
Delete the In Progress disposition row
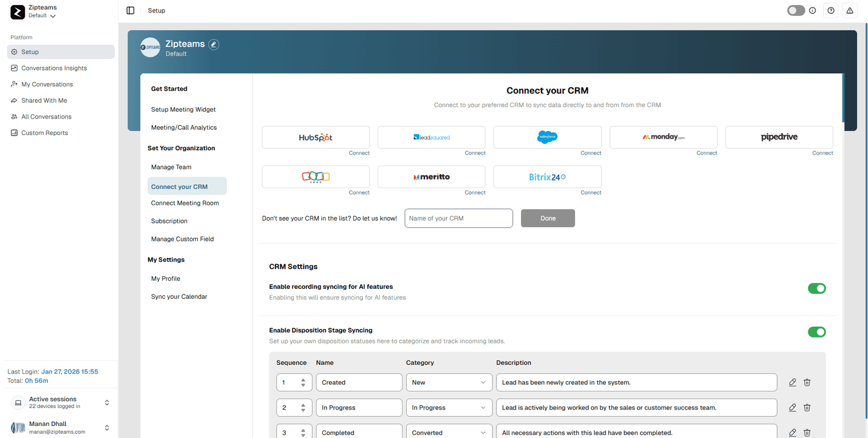coord(807,407)
